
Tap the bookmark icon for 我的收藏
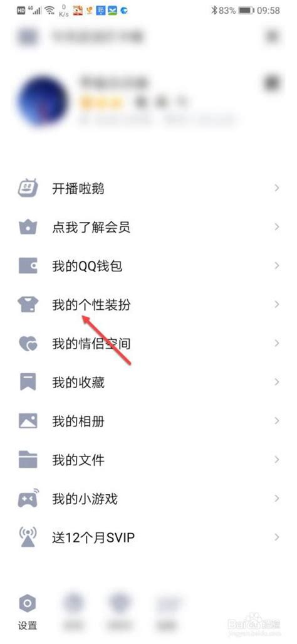[x=28, y=382]
